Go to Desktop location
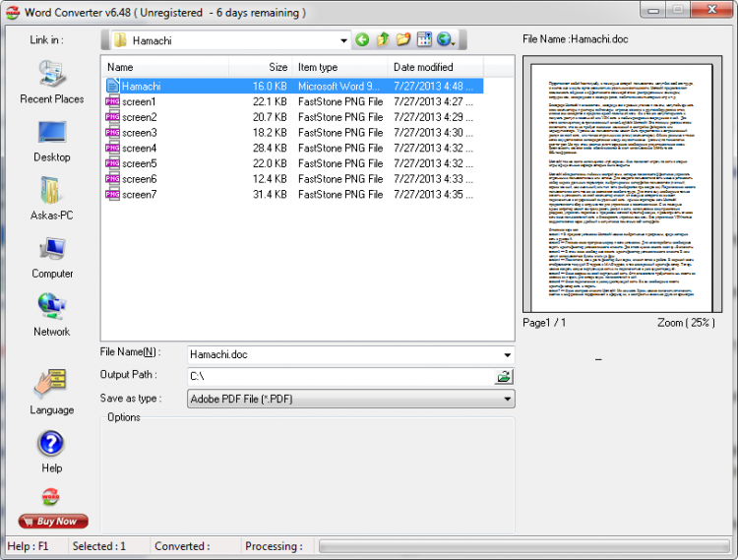The width and height of the screenshot is (738, 560). coord(52,142)
